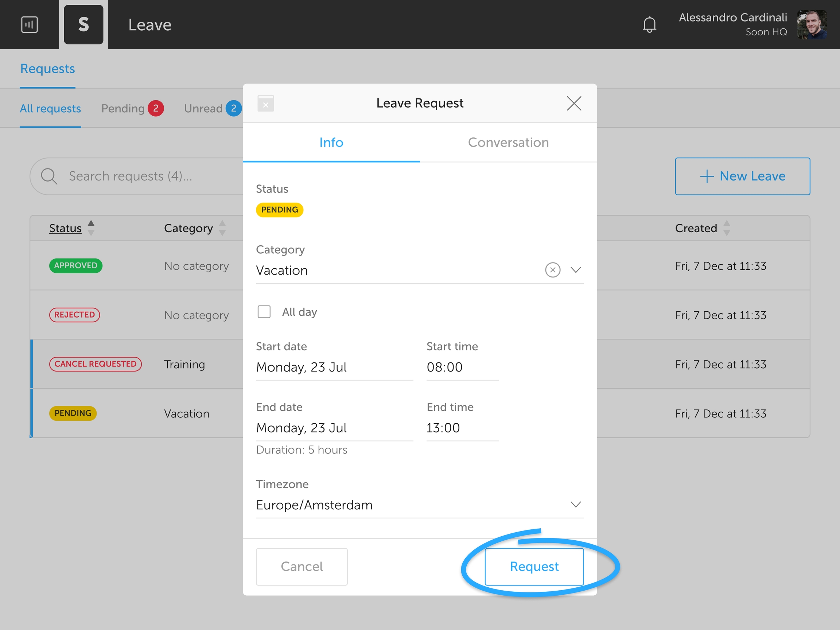Enable the All day checkbox
The height and width of the screenshot is (630, 840).
pyautogui.click(x=264, y=312)
